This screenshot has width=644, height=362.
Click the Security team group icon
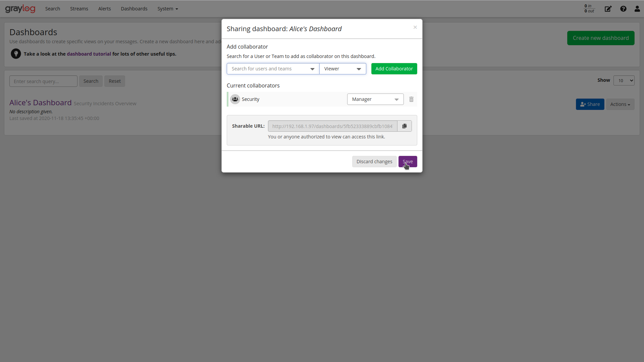(x=235, y=99)
